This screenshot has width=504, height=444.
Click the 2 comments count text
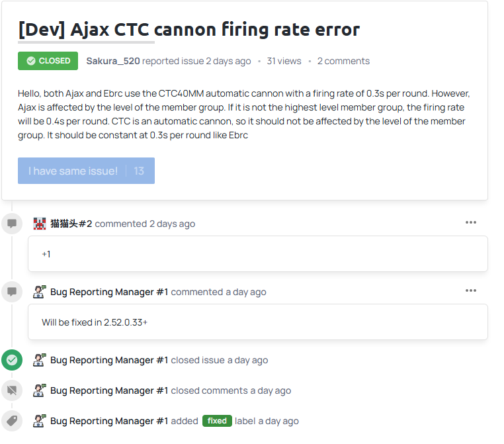pyautogui.click(x=343, y=61)
